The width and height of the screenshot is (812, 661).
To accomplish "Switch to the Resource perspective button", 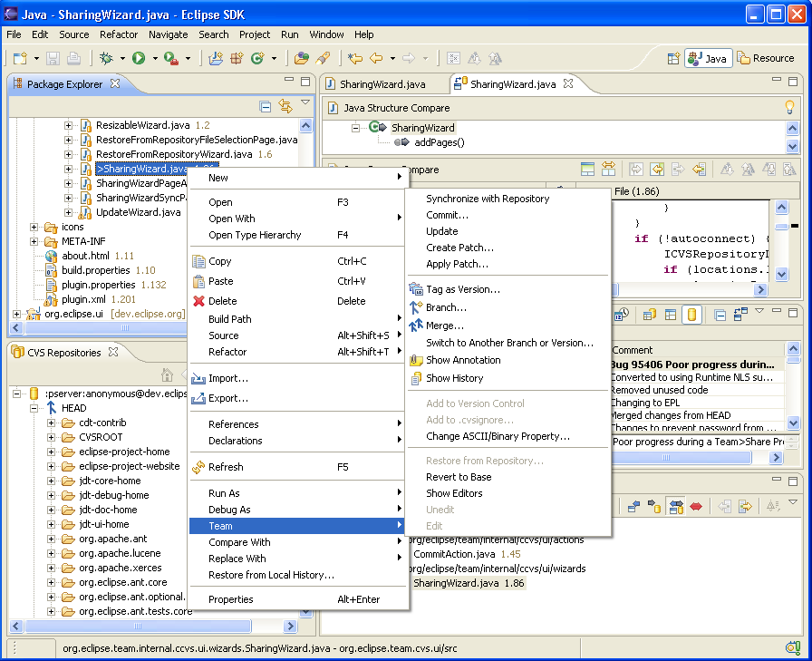I will tap(766, 58).
